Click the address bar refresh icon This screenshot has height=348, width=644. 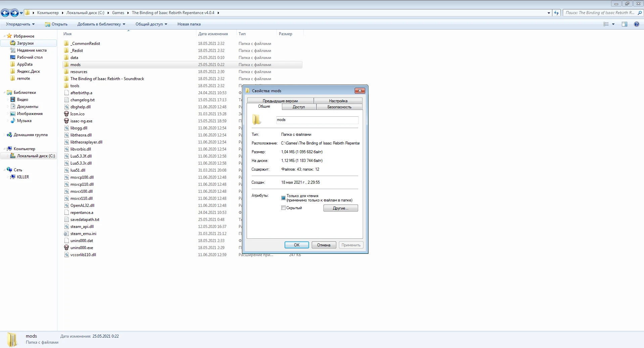pos(556,13)
